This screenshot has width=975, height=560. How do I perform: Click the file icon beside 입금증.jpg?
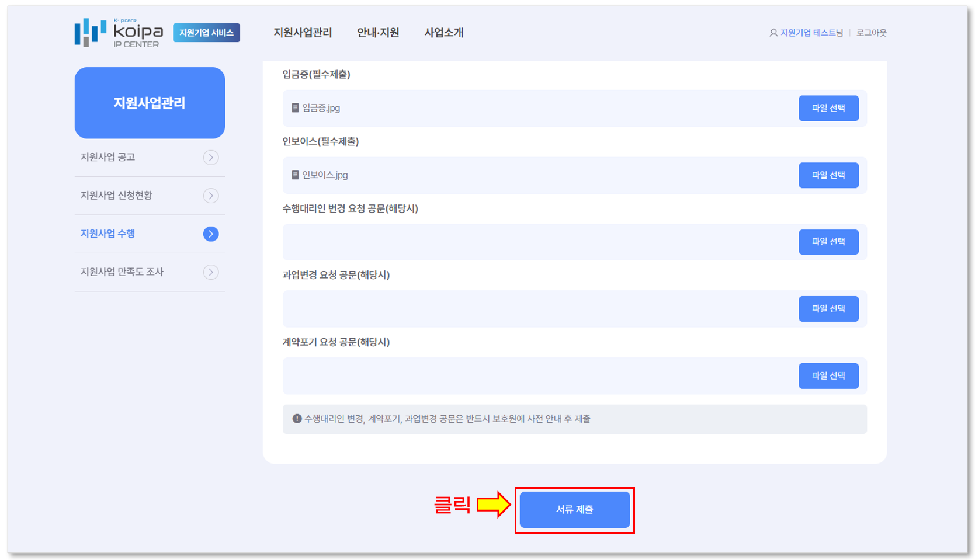click(x=295, y=108)
